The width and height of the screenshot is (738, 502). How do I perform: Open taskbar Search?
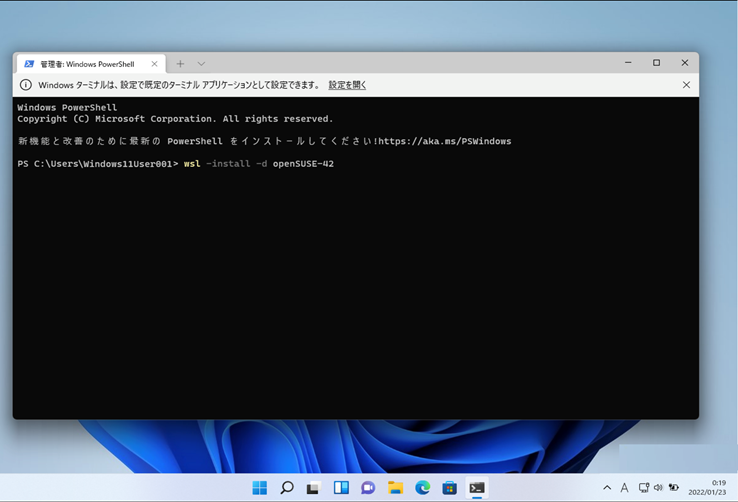coord(287,488)
